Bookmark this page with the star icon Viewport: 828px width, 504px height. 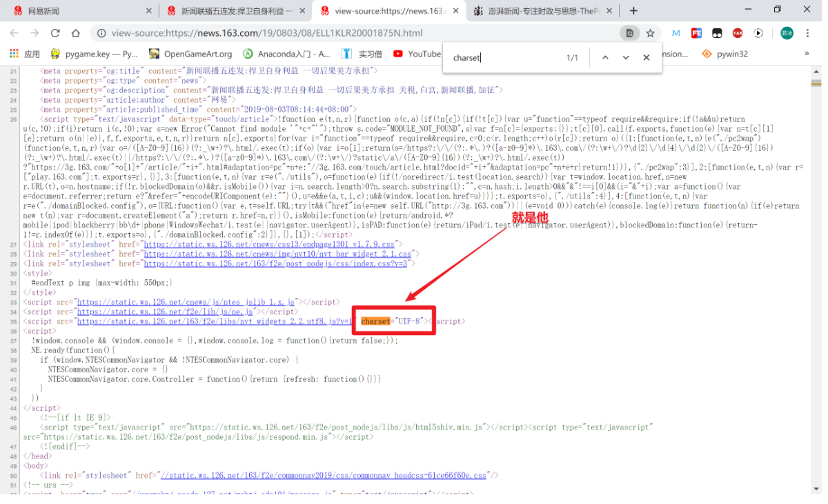[650, 33]
